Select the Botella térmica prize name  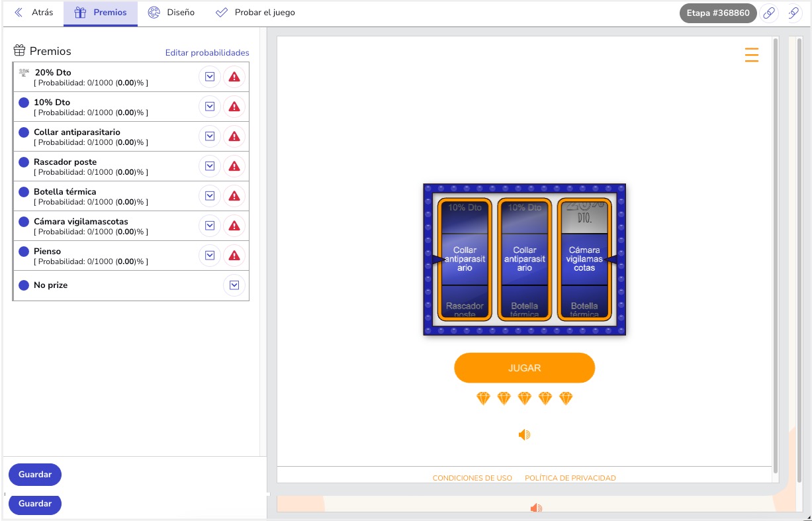pyautogui.click(x=65, y=192)
